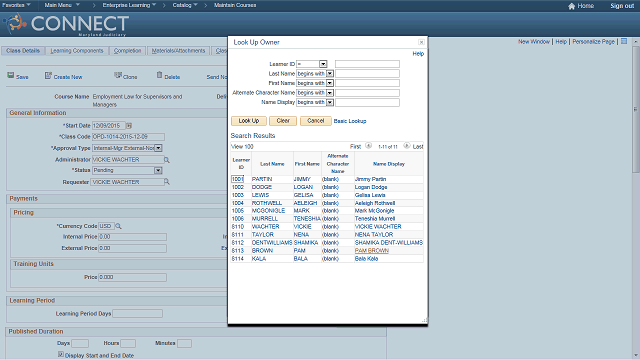Click the Create New icon
This screenshot has height=360, width=640.
[48, 76]
